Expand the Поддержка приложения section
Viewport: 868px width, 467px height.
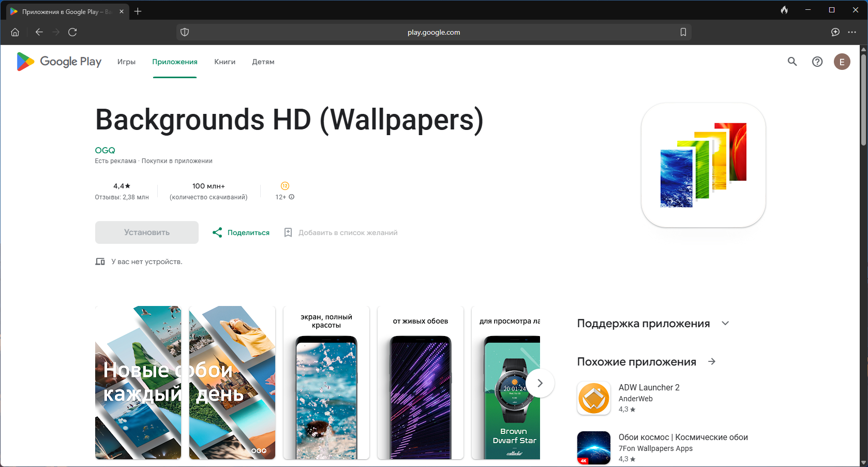(725, 323)
